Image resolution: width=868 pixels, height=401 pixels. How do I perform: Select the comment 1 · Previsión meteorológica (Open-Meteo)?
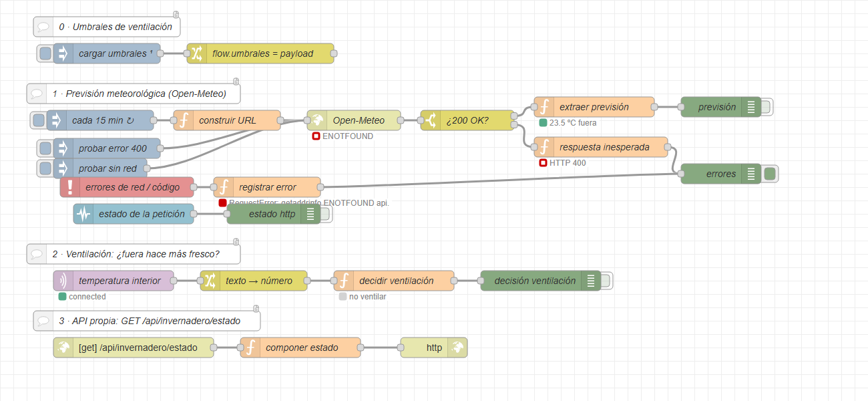tap(134, 94)
